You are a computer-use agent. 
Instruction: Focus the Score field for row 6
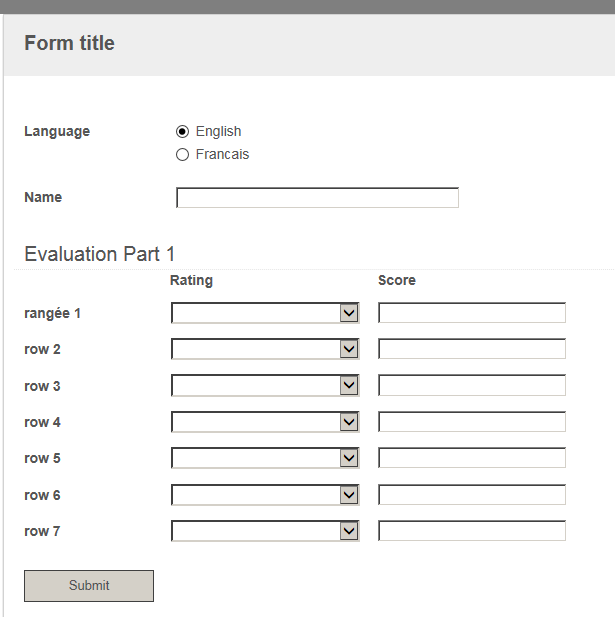tap(472, 495)
